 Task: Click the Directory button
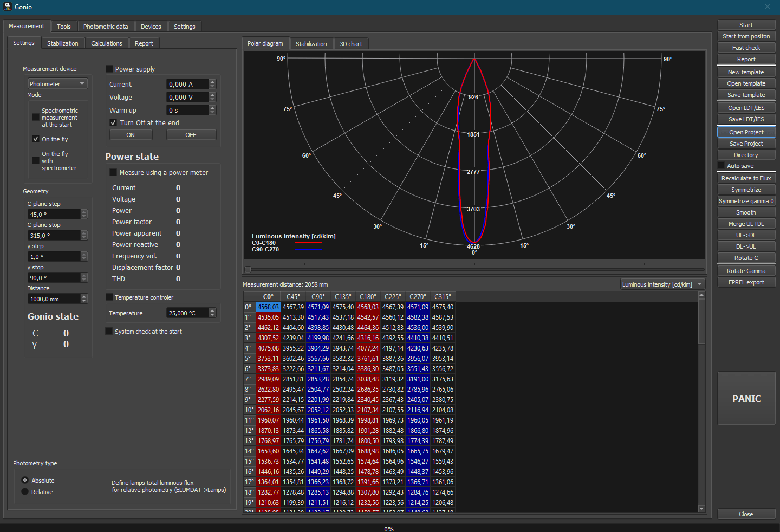click(x=746, y=155)
